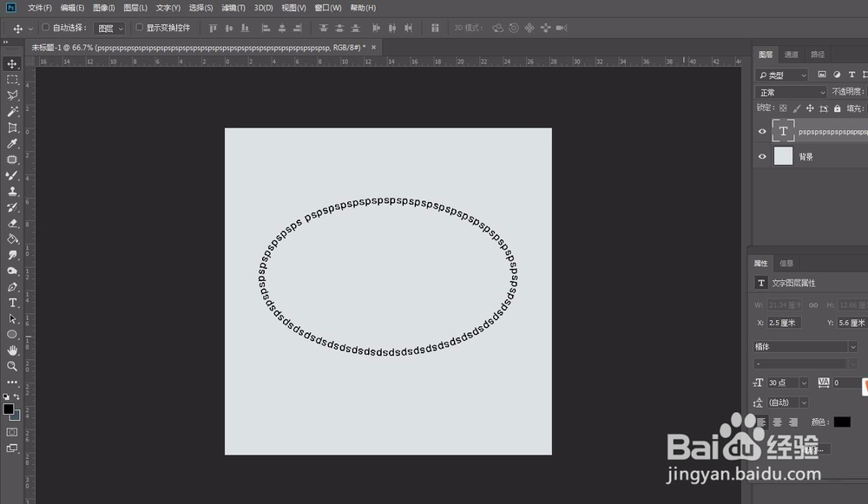The image size is (868, 504).
Task: Select the Path Selection arrow tool
Action: [12, 318]
